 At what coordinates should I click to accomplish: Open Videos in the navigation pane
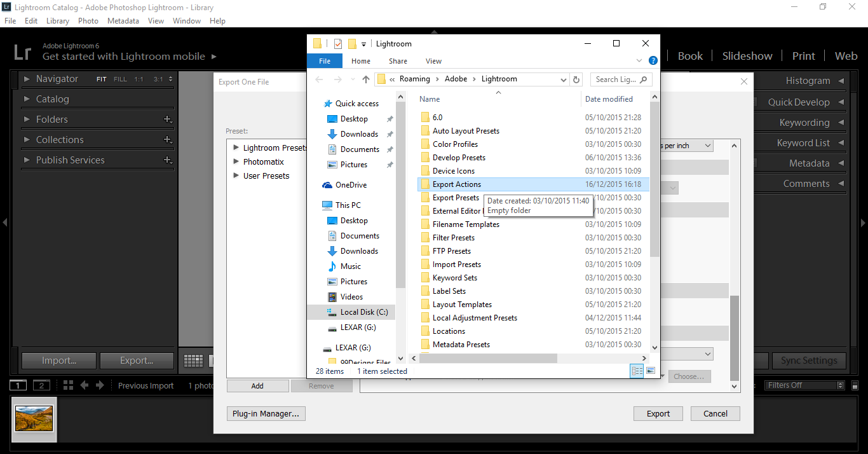pos(351,297)
